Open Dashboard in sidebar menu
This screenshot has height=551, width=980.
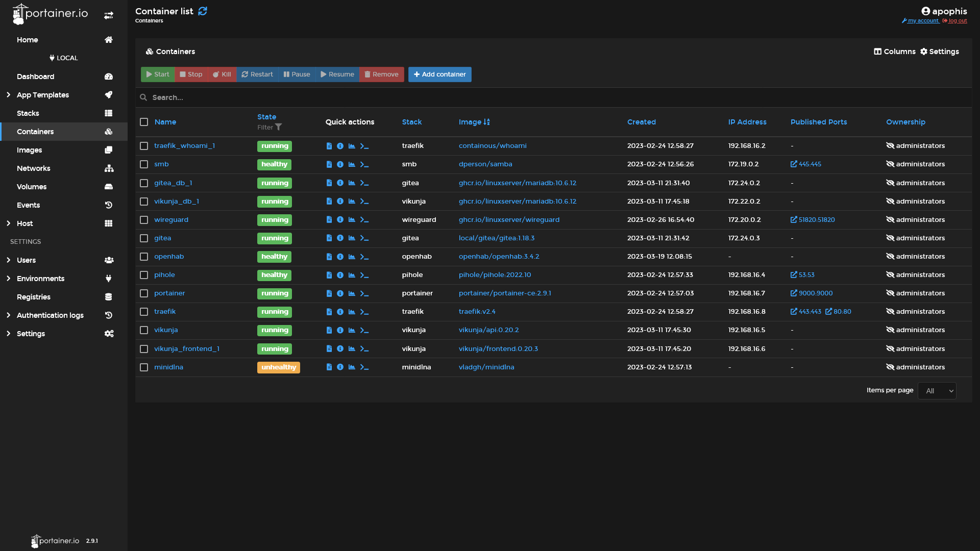[64, 77]
